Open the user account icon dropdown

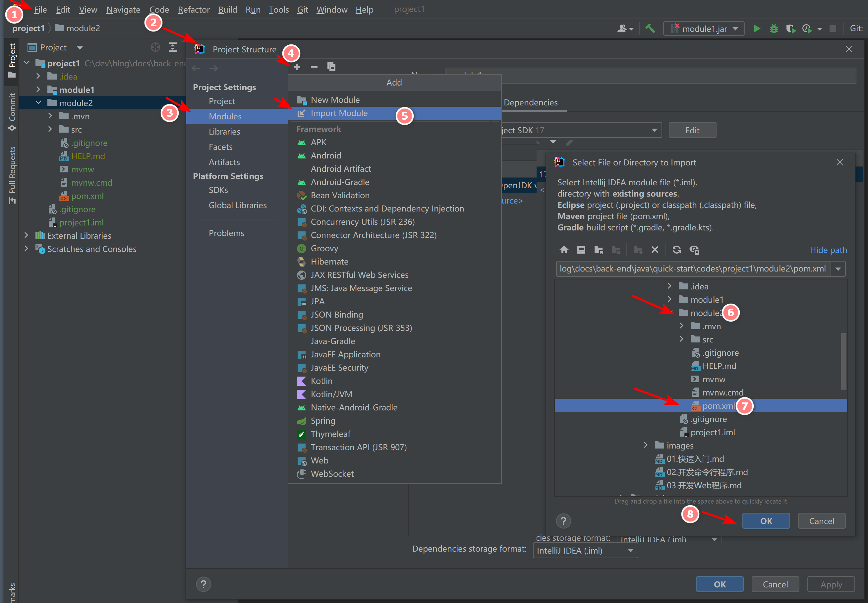[625, 29]
